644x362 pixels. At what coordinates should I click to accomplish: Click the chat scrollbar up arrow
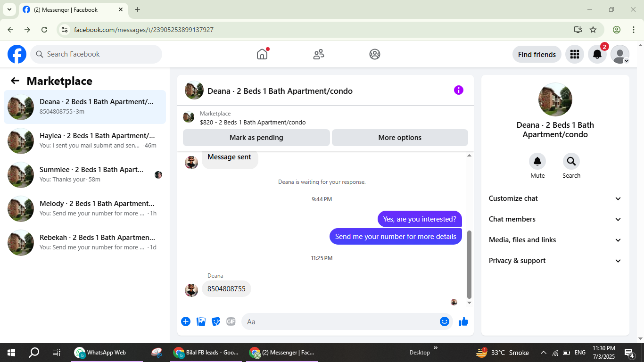pos(469,155)
